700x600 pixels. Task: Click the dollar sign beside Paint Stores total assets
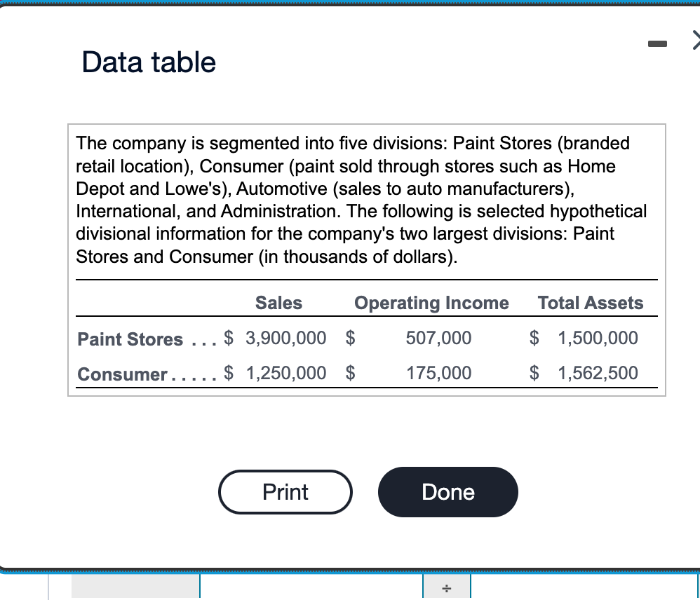coord(534,338)
